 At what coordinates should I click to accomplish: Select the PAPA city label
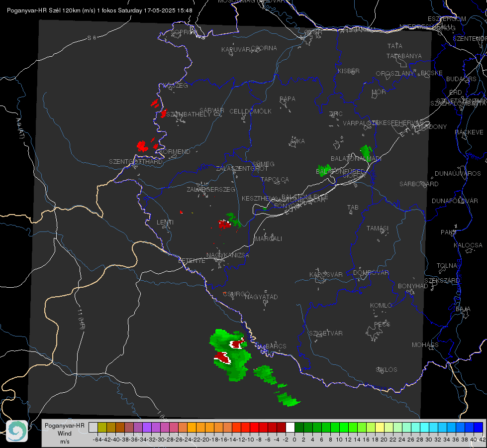(288, 99)
